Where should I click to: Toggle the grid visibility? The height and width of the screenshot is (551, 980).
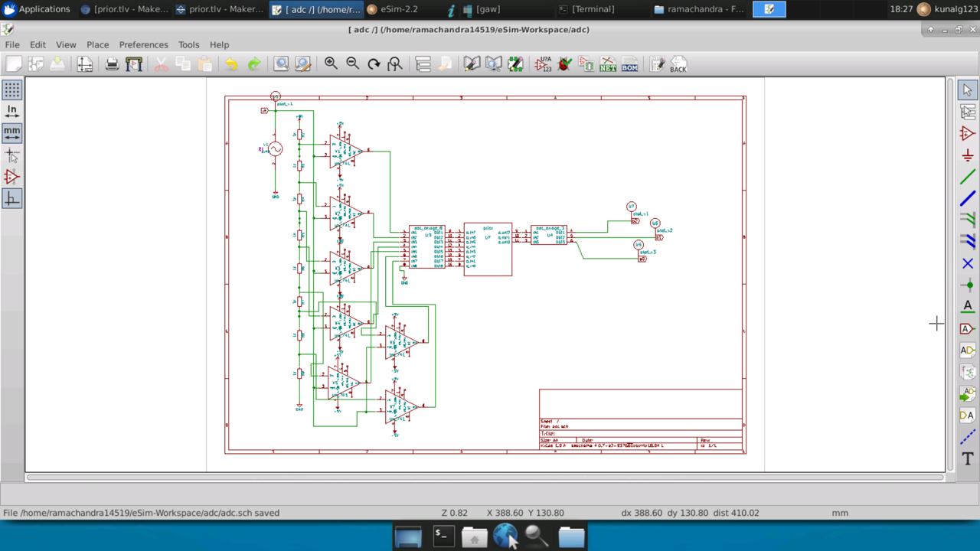tap(11, 90)
